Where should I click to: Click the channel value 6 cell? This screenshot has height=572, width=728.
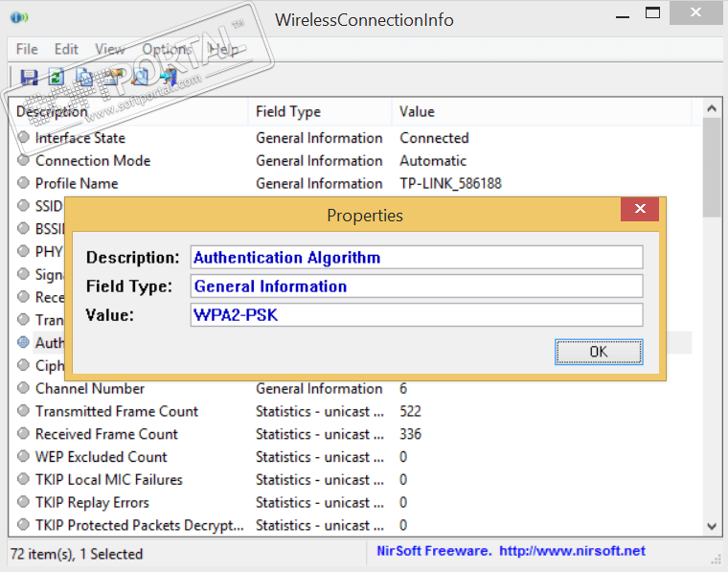403,388
